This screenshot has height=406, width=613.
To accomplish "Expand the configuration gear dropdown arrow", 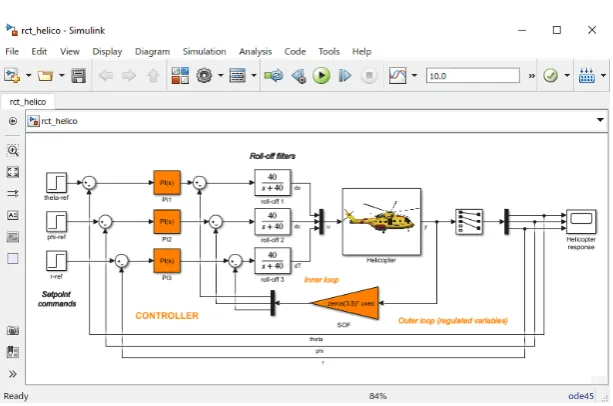I will click(x=220, y=75).
